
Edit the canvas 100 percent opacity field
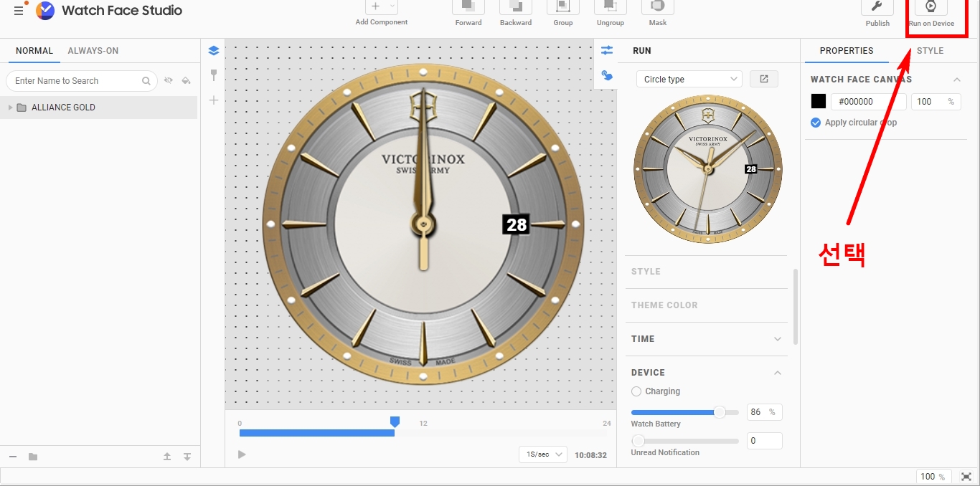936,102
